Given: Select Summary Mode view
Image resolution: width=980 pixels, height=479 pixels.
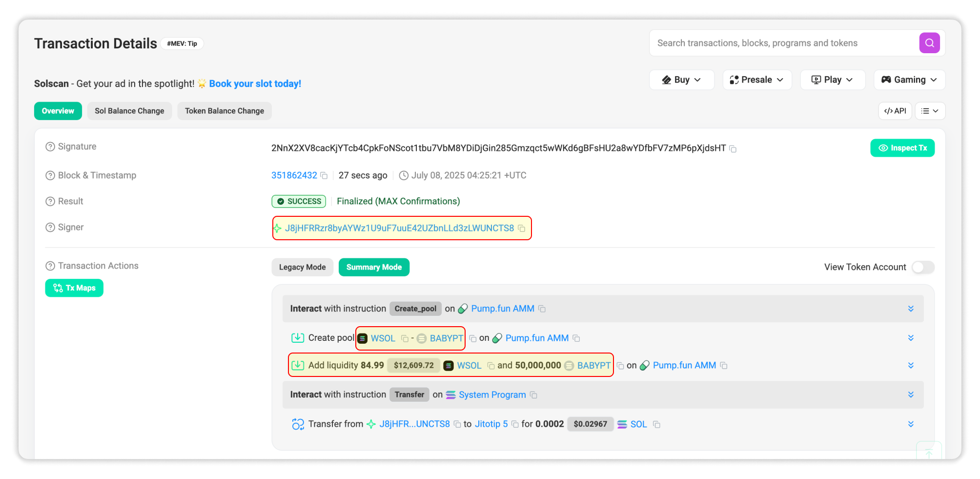Looking at the screenshot, I should click(374, 267).
